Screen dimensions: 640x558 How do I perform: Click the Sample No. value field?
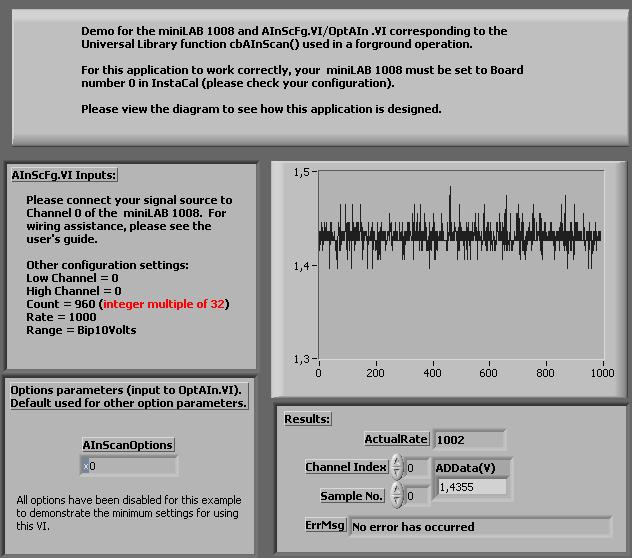(x=417, y=496)
